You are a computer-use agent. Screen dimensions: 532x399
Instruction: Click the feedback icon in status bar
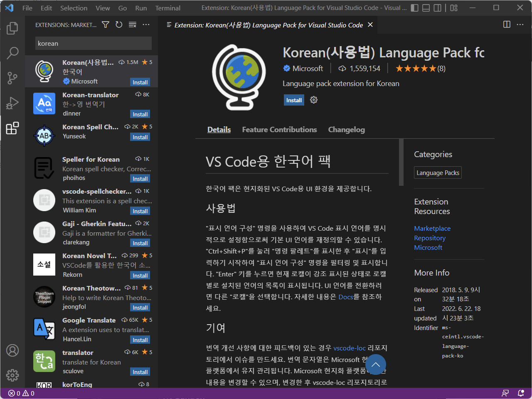pos(505,393)
